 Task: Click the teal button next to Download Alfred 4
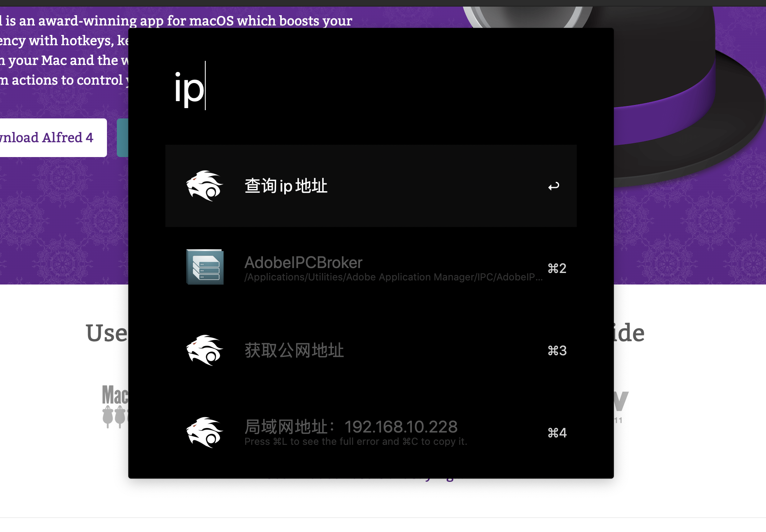tap(123, 138)
